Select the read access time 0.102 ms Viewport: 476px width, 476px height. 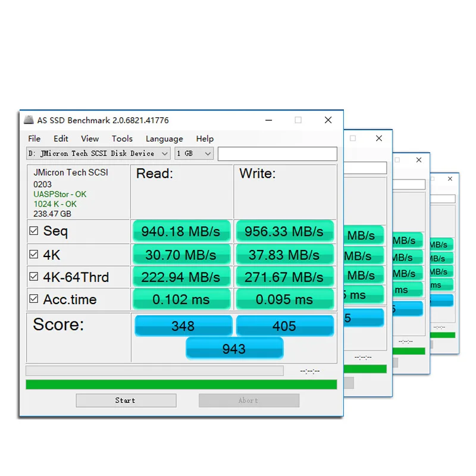[x=181, y=299]
